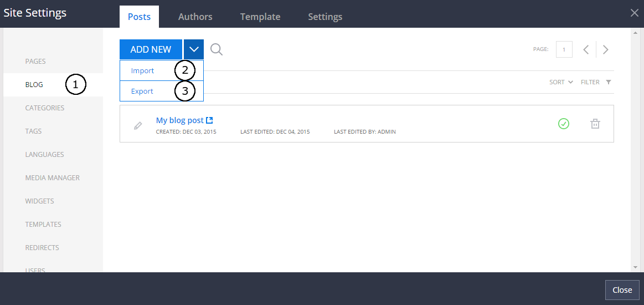644x305 pixels.
Task: Go to next page arrow
Action: [x=606, y=49]
